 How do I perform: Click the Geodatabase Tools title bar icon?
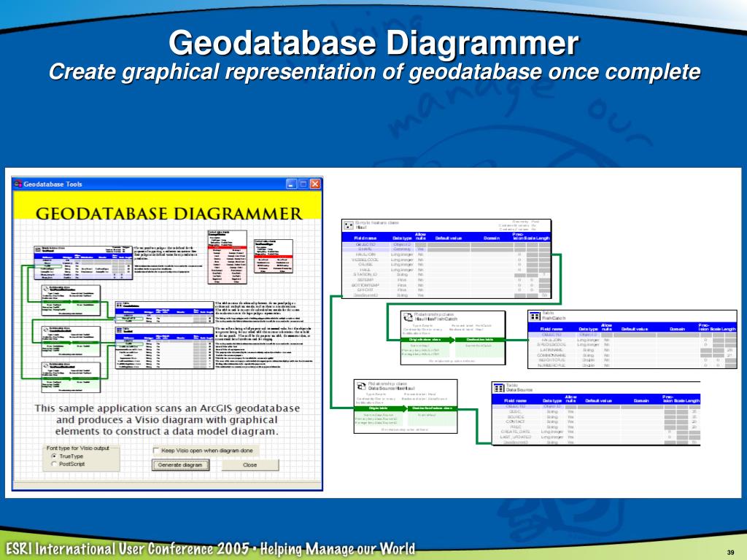tap(18, 184)
